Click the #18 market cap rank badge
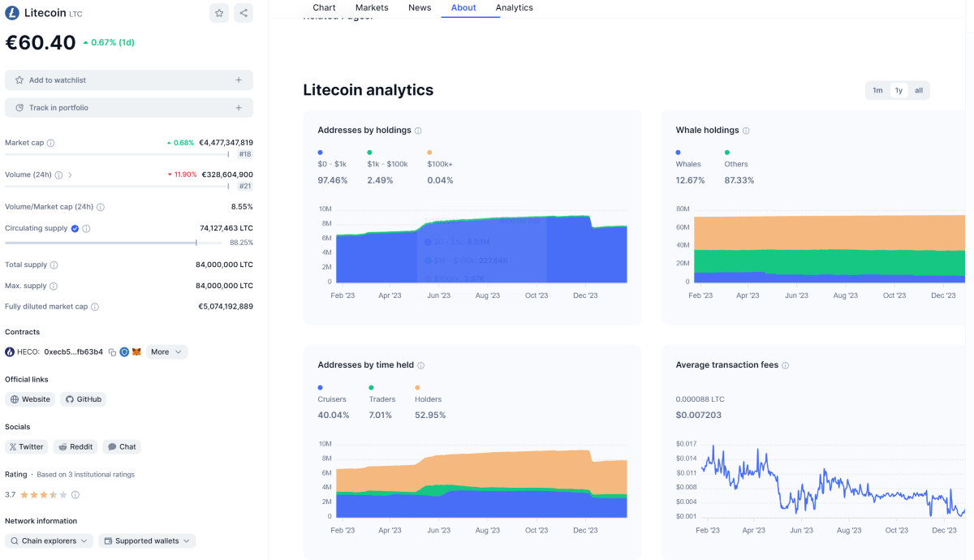 pos(245,154)
